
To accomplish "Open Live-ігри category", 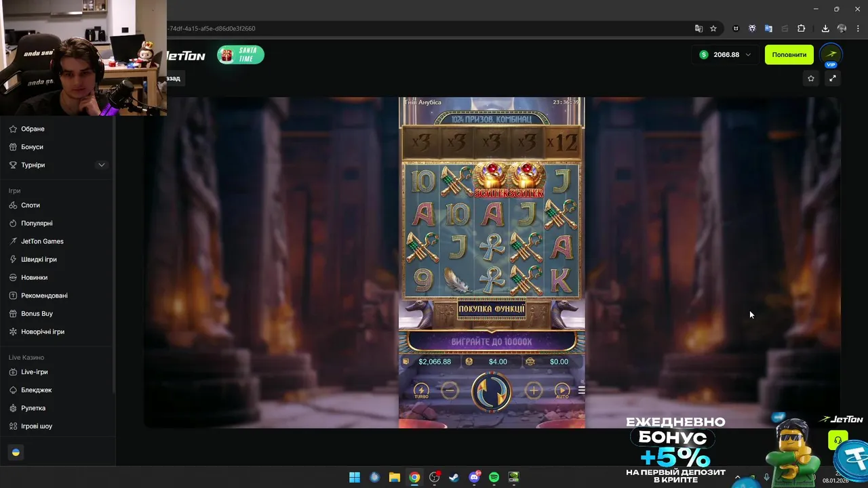I will click(34, 372).
